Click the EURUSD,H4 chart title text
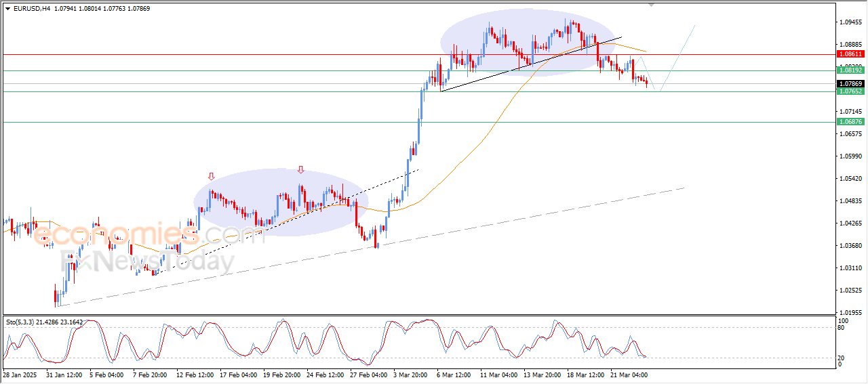This screenshot has width=868, height=384. (x=31, y=9)
